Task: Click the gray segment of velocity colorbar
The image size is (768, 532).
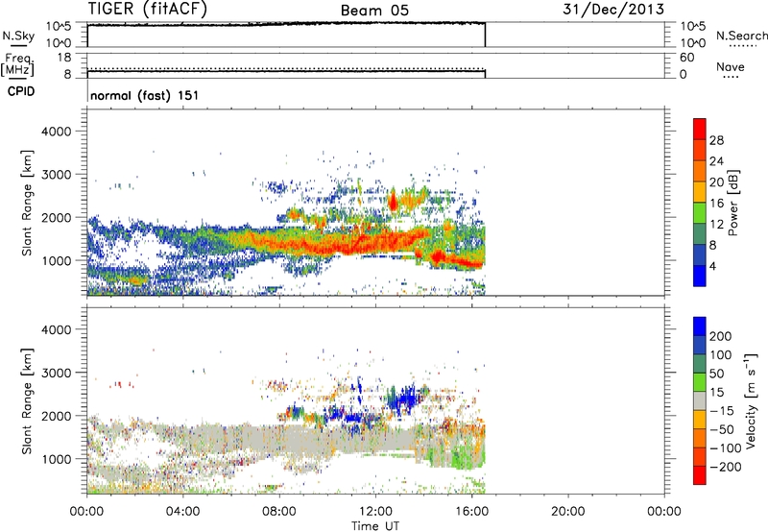Action: (700, 400)
